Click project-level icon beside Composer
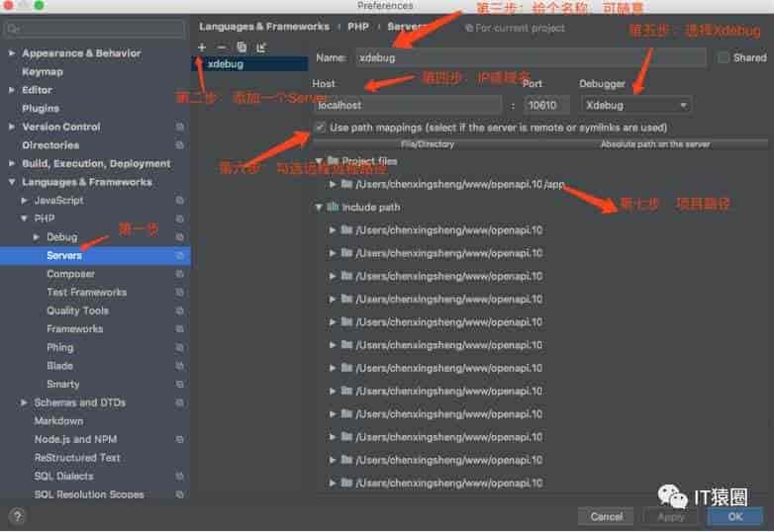 coord(179,274)
